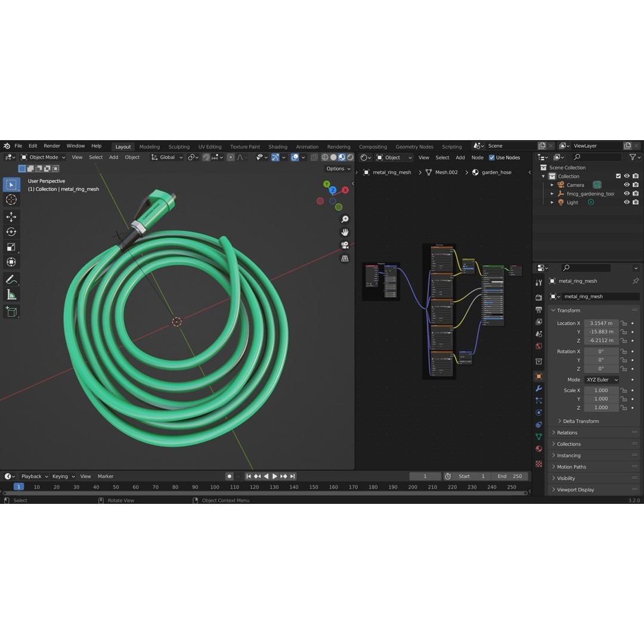Open the Material properties tab
644x644 pixels.
pos(539,449)
